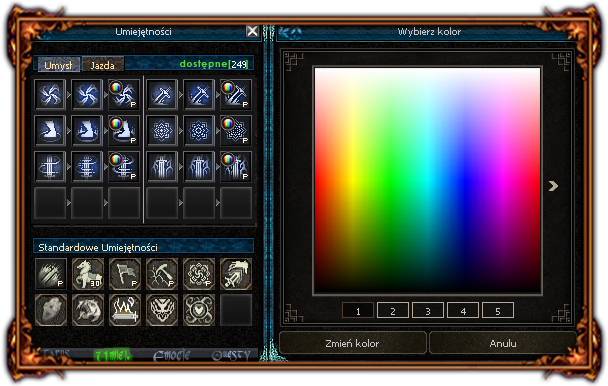608x386 pixels.
Task: Click the flaming sword skill icon
Action: point(125,310)
